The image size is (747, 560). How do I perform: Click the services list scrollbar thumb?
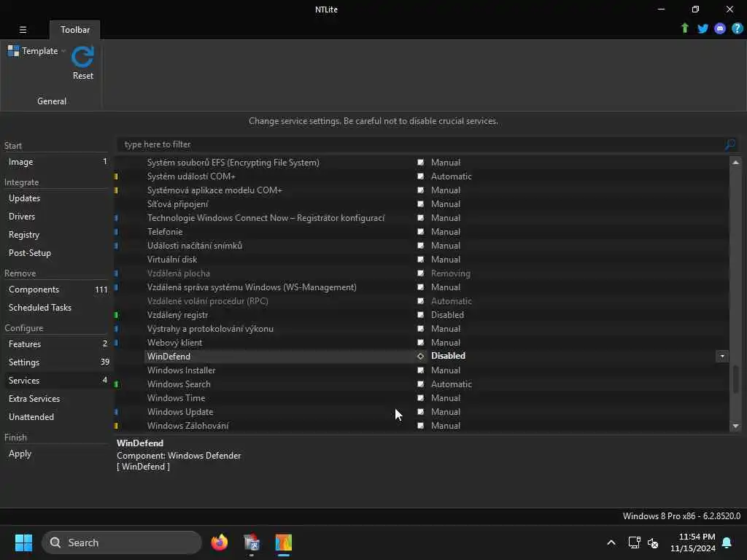735,378
